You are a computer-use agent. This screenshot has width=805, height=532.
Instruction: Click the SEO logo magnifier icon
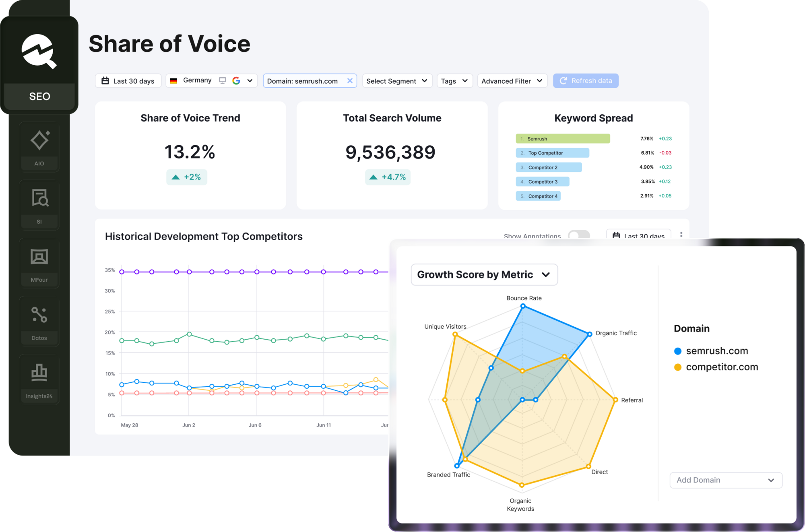[x=39, y=52]
